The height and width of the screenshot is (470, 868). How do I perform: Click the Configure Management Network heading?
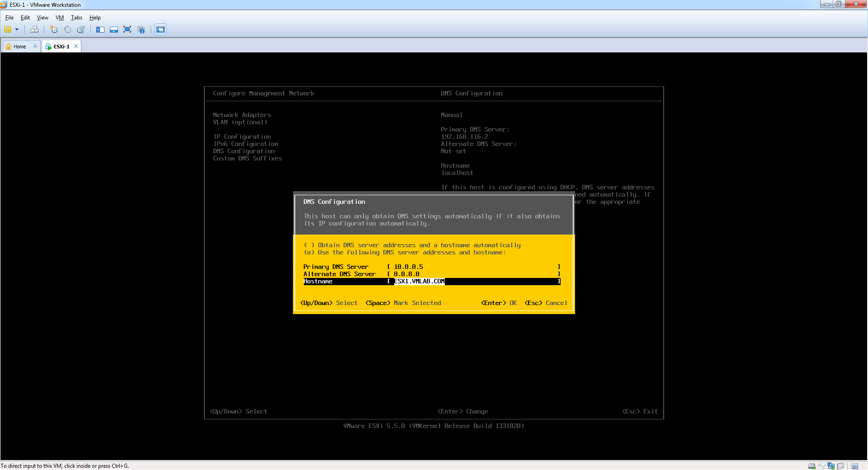[264, 93]
